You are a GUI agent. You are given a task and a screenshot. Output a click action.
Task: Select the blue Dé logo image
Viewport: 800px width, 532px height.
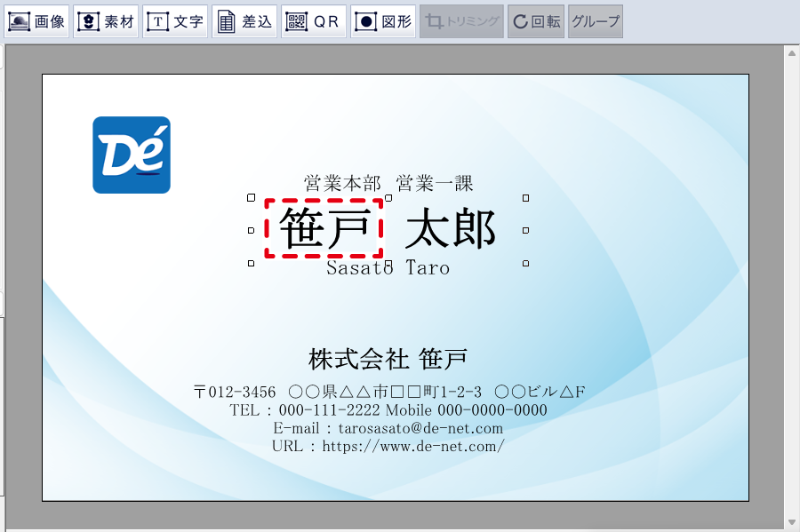[x=132, y=155]
